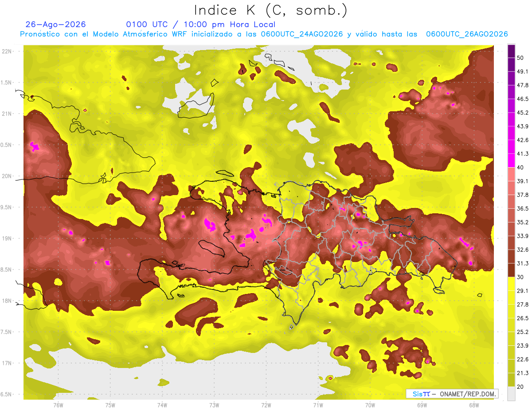Click the initialization stamp "0600UTC_24AGO2026"
This screenshot has width=532, height=411.
pos(302,34)
